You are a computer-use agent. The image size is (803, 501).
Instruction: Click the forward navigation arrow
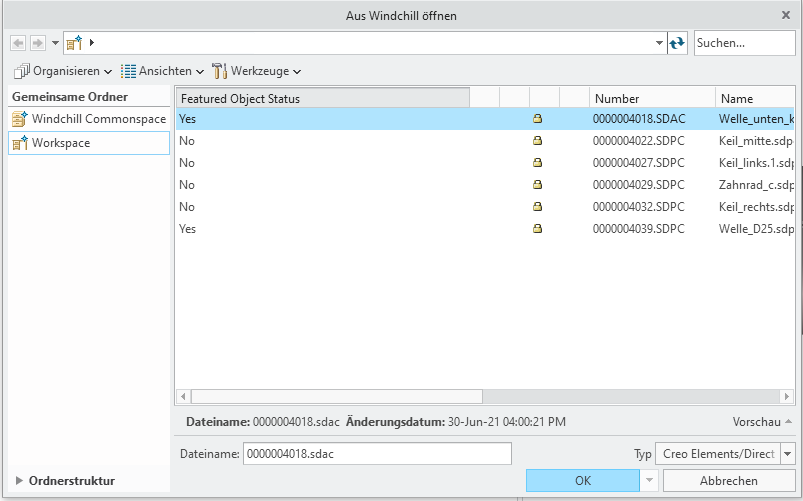[x=37, y=43]
